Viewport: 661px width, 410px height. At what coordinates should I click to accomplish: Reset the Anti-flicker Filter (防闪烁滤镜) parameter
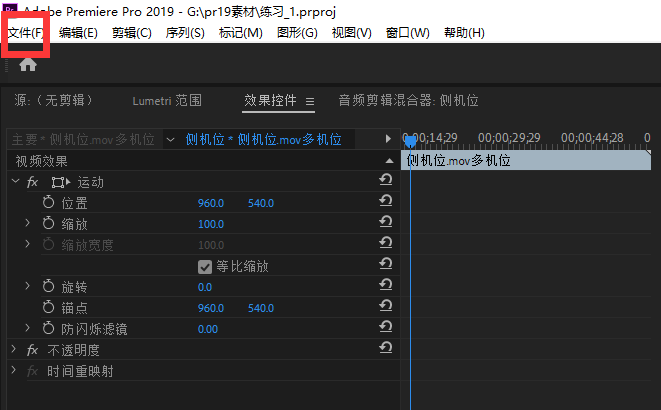pos(385,327)
